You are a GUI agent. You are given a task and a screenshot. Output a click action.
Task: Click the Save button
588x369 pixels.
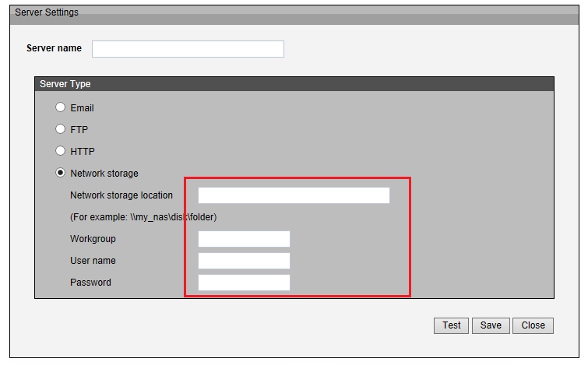(491, 325)
